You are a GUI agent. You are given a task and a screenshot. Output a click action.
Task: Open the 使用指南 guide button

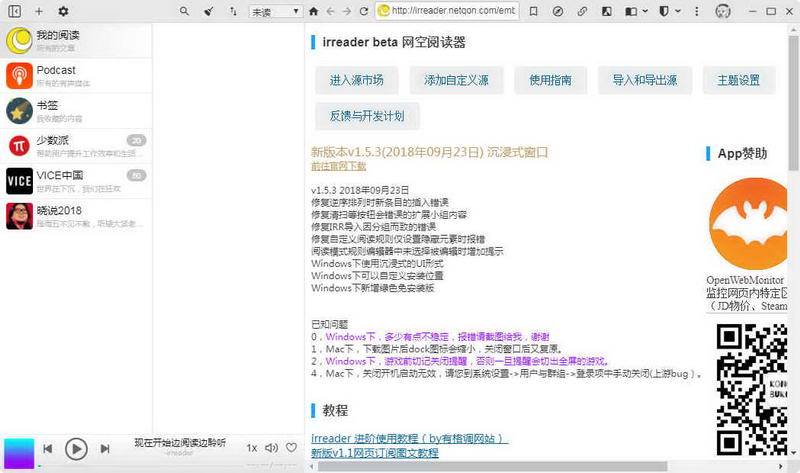click(550, 80)
